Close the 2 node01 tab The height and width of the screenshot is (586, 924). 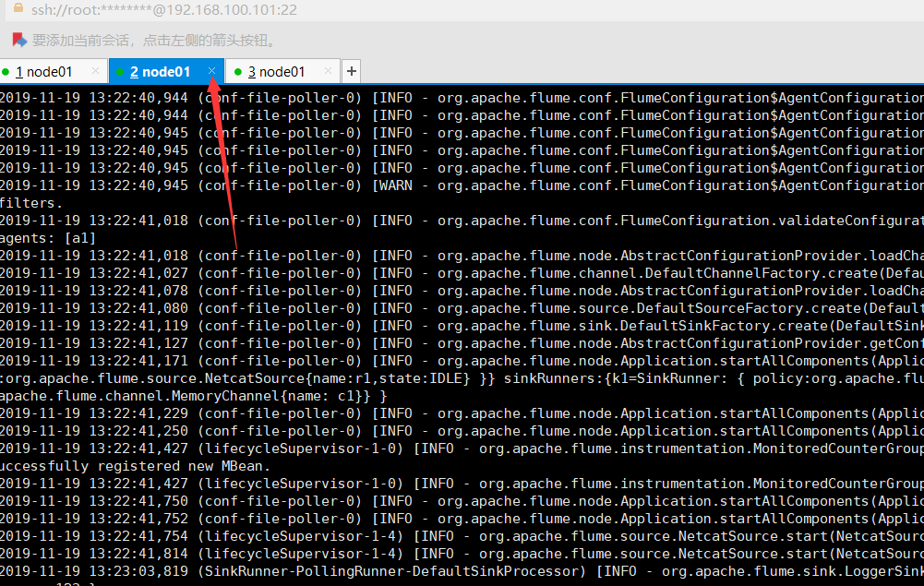tap(211, 71)
